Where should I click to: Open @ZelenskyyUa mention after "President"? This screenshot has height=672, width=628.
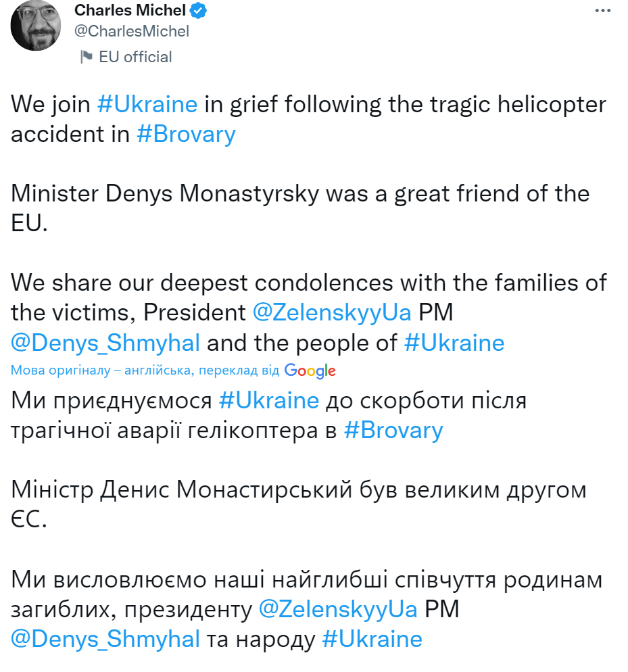331,312
